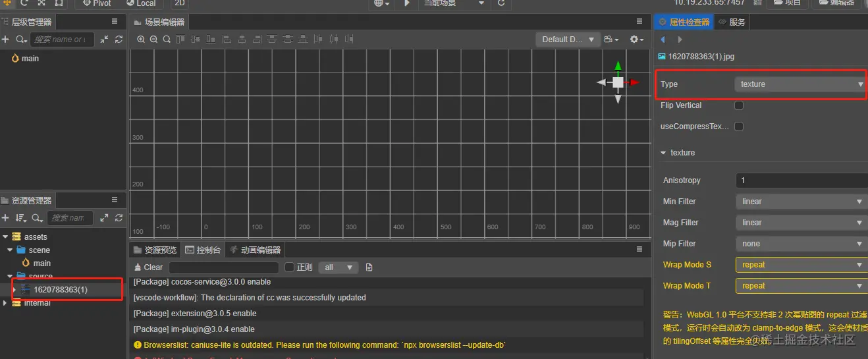Open the Wrap Mode S dropdown
The image size is (868, 359).
(801, 265)
